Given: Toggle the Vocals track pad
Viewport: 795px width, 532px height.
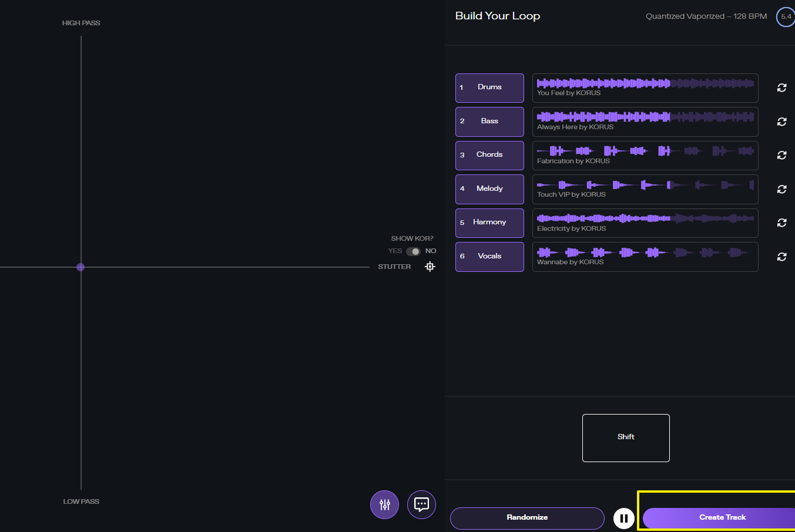Looking at the screenshot, I should (489, 257).
